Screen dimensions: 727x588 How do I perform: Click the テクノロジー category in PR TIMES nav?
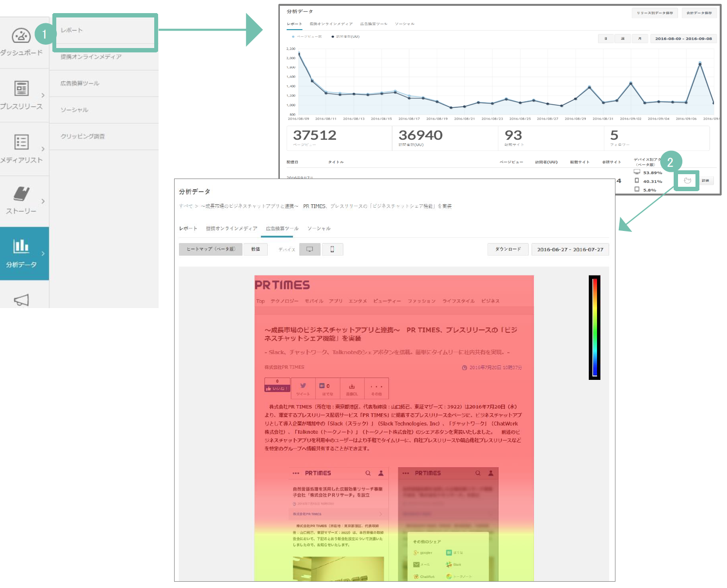(285, 301)
